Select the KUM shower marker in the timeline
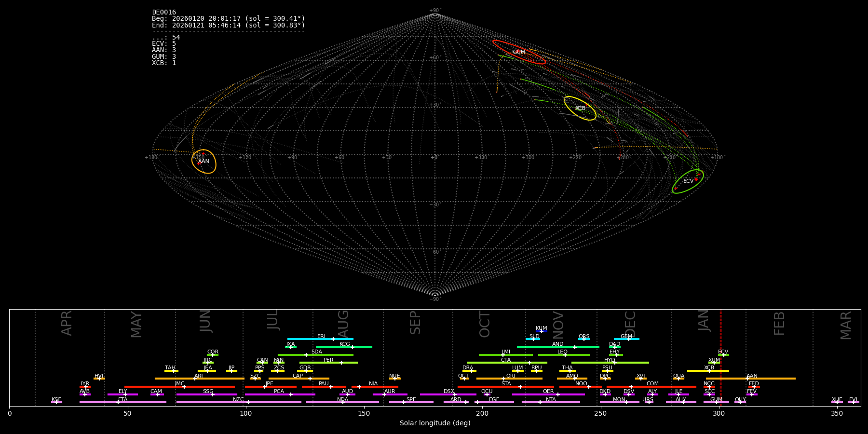The width and height of the screenshot is (868, 434). coord(541,331)
